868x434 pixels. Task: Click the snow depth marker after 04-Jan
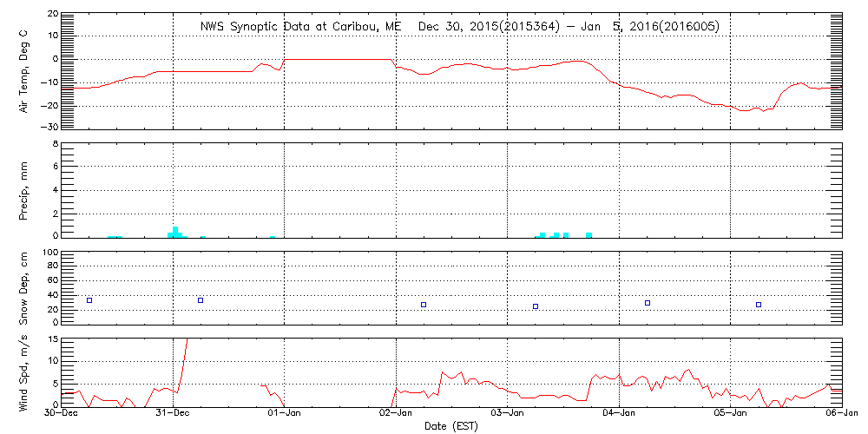coord(648,303)
